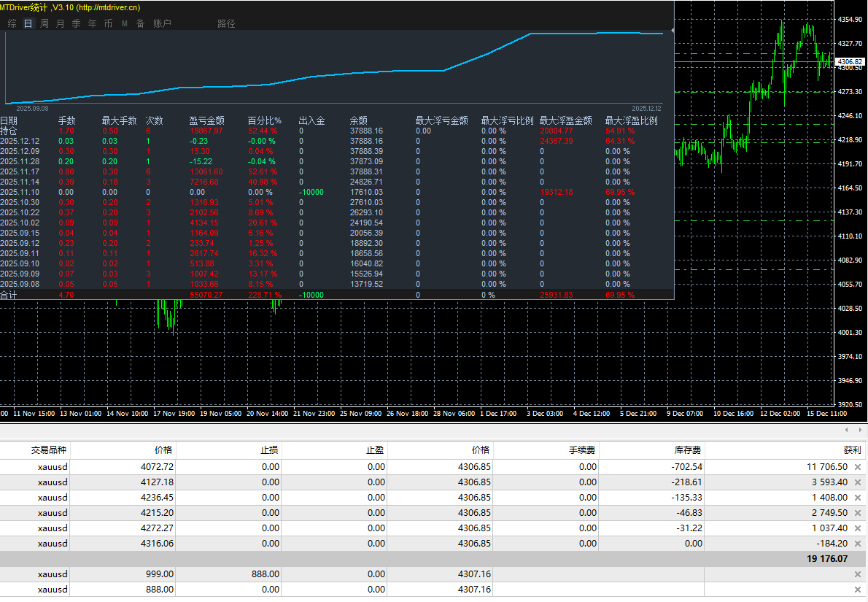
Task: Click the 路径 path toolbar item
Action: 226,23
